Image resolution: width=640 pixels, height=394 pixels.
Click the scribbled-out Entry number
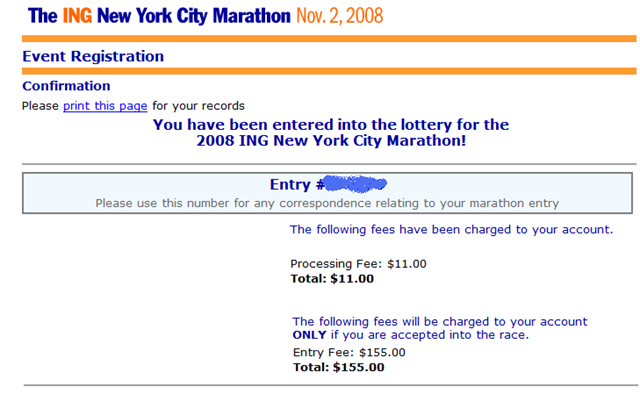pos(353,184)
